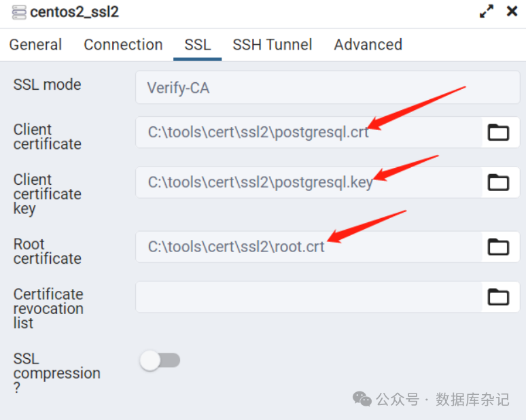Open the Connection tab
The height and width of the screenshot is (420, 526).
pyautogui.click(x=123, y=45)
